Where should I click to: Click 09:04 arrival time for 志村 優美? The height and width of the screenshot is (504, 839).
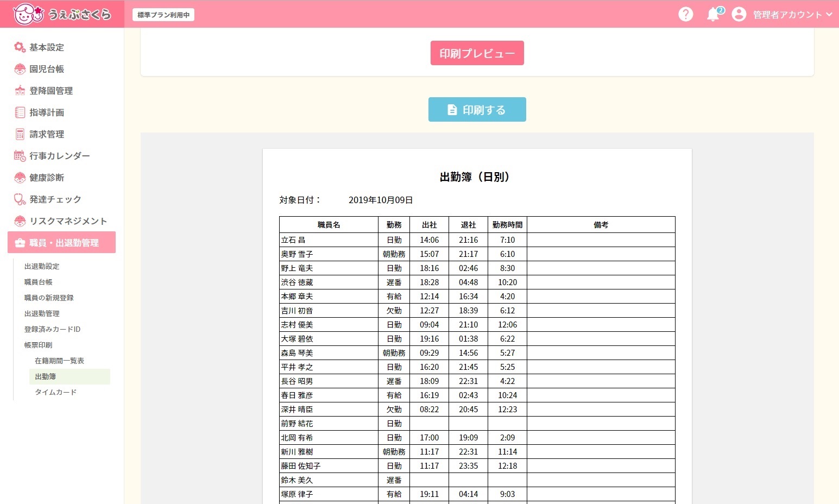coord(429,325)
